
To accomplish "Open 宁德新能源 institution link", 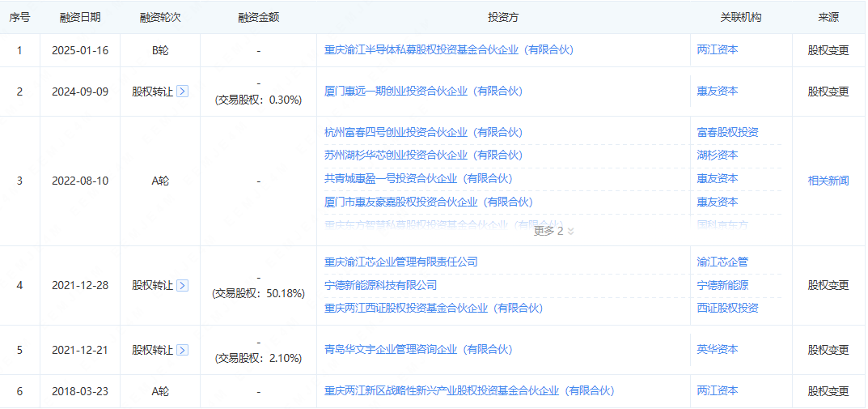I will click(722, 285).
